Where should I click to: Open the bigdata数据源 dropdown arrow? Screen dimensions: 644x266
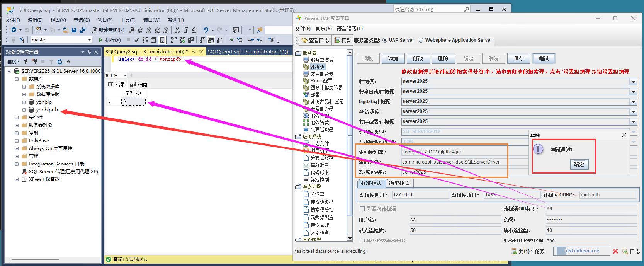633,102
